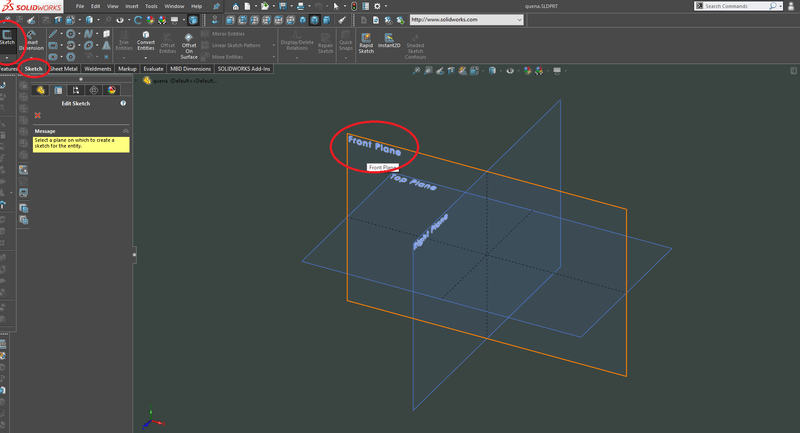Select the Line sketch tool
Viewport: 800px width, 433px height.
coord(53,34)
